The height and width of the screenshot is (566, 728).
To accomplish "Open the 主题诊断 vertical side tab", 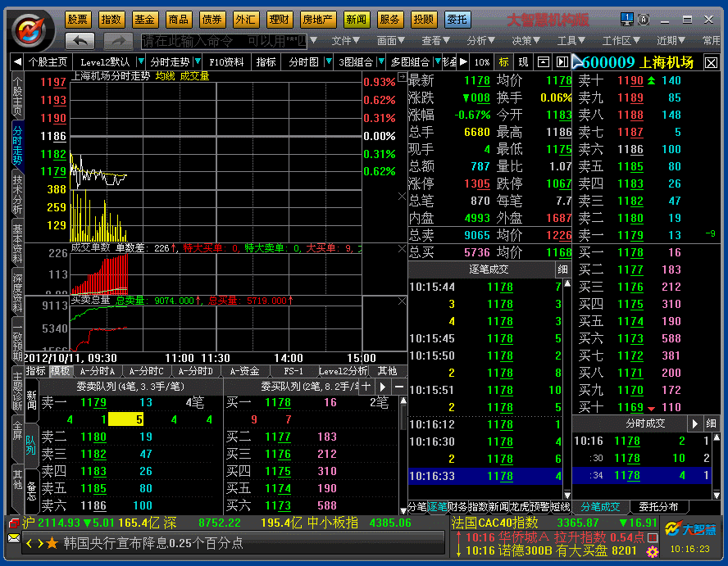I will coord(18,391).
